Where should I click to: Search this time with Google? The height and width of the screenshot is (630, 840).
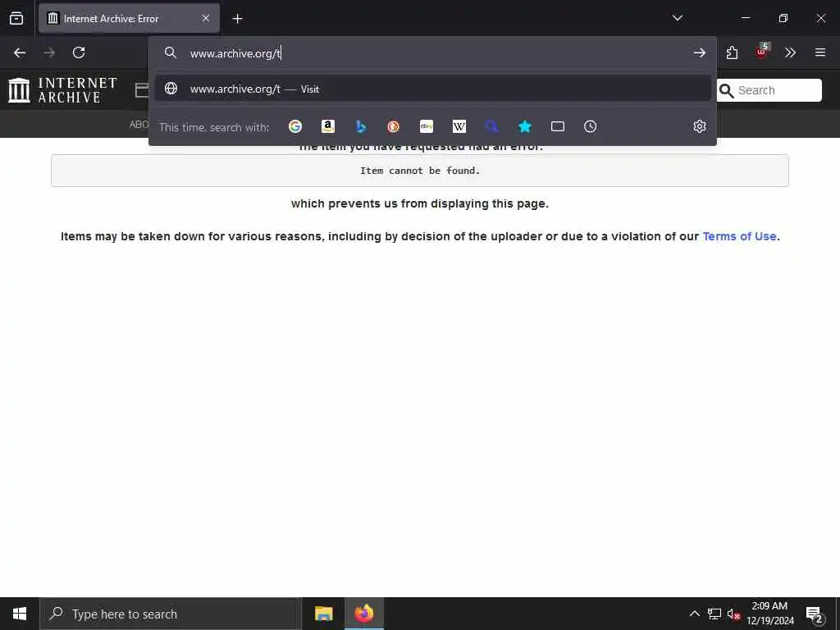[295, 126]
